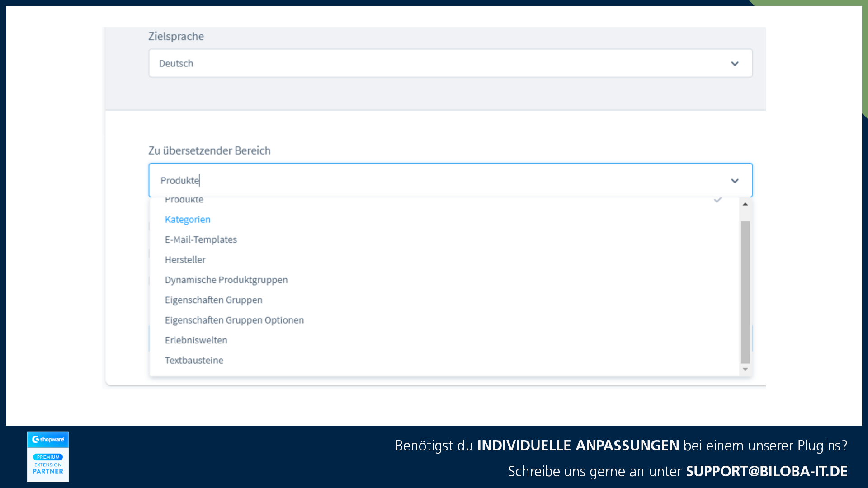Select Textbausteine from the list
Viewport: 868px width, 488px height.
coord(194,360)
